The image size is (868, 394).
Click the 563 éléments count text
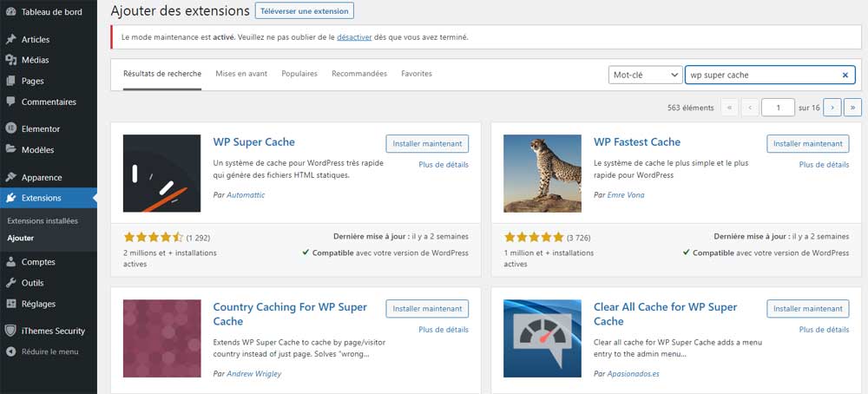690,108
